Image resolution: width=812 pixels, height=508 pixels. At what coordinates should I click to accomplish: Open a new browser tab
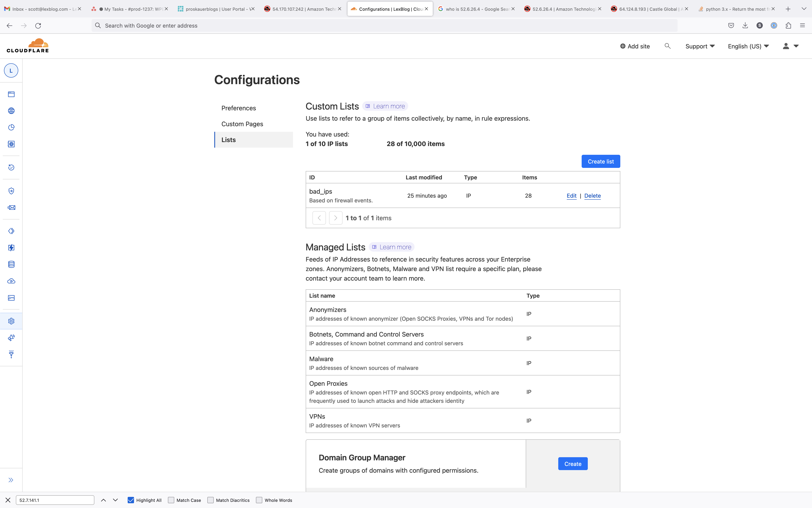788,9
